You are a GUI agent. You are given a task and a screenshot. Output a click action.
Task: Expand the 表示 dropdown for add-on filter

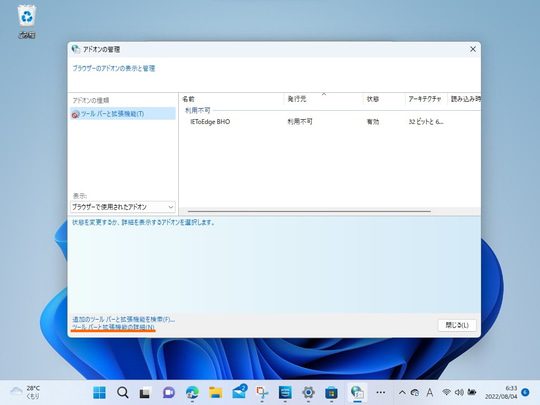[123, 207]
